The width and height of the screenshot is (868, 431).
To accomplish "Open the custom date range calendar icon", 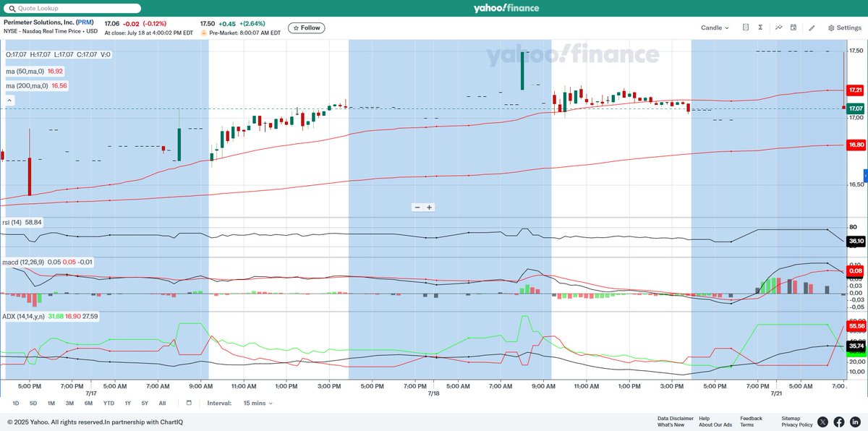I will tap(189, 403).
